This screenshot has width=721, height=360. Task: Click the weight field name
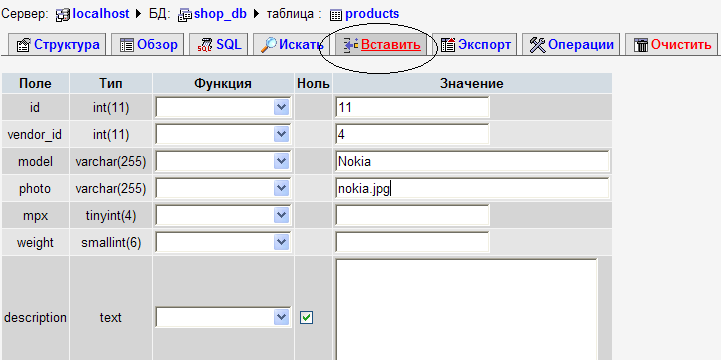[35, 243]
